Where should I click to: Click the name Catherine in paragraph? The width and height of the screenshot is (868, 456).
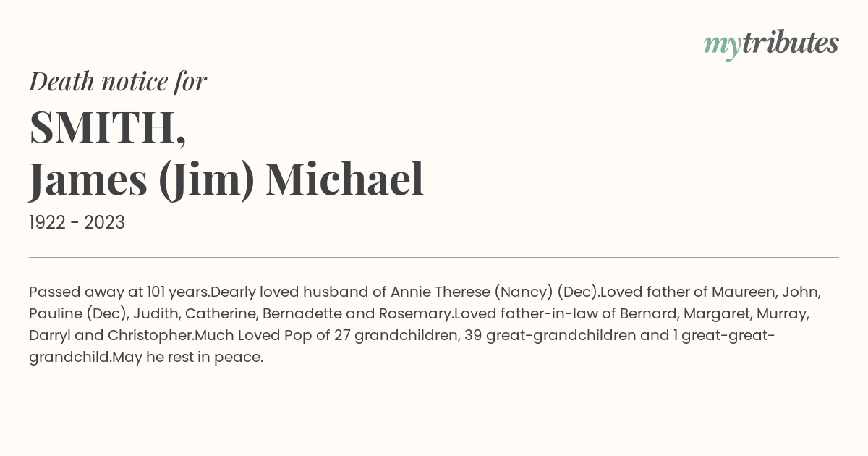[220, 314]
